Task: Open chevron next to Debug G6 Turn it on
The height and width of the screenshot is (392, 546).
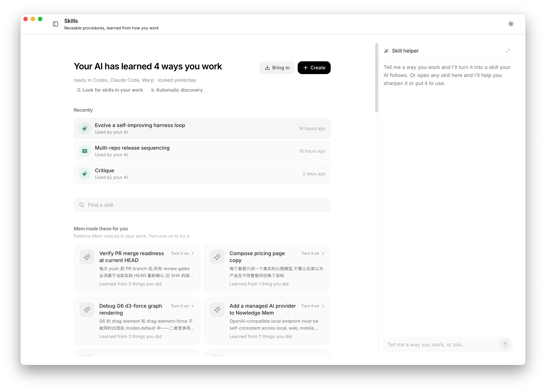Action: (x=193, y=306)
